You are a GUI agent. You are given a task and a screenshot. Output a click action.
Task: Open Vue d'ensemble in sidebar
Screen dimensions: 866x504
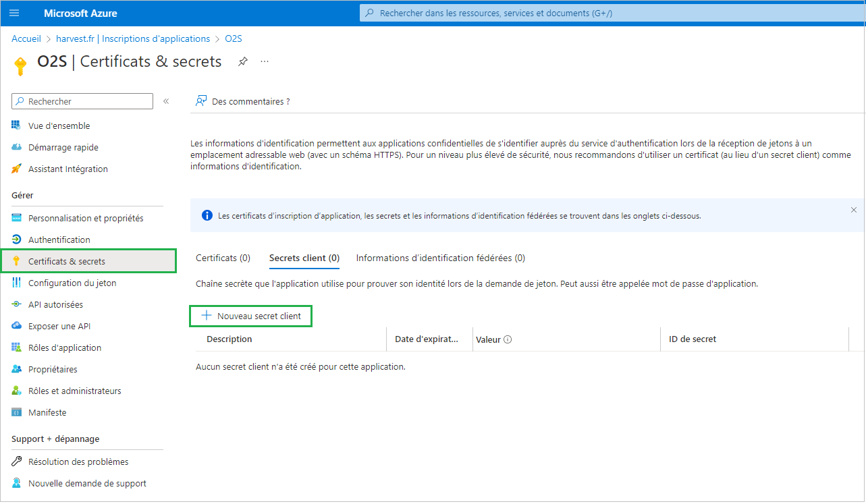pyautogui.click(x=59, y=125)
